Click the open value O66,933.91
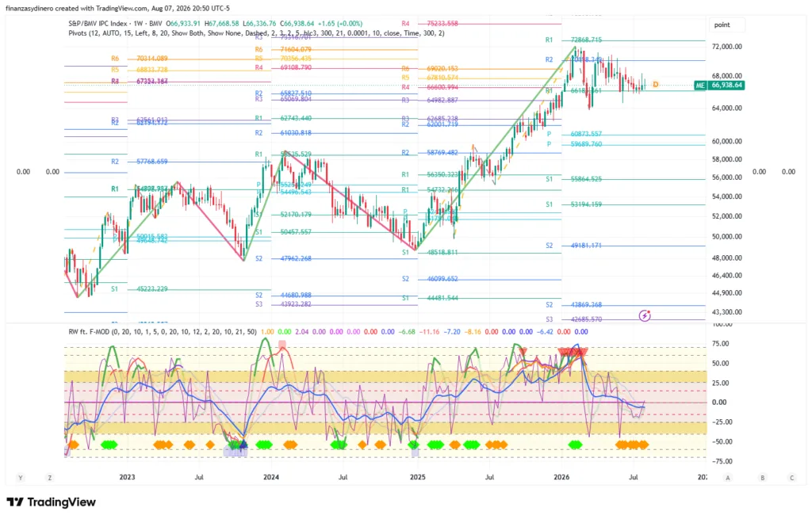This screenshot has height=519, width=812. click(185, 24)
